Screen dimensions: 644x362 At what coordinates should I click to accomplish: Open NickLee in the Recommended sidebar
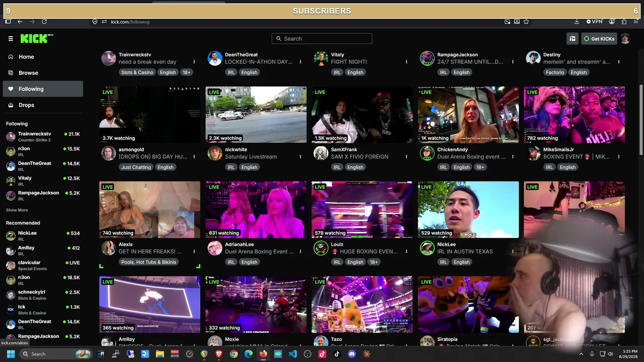pos(43,236)
